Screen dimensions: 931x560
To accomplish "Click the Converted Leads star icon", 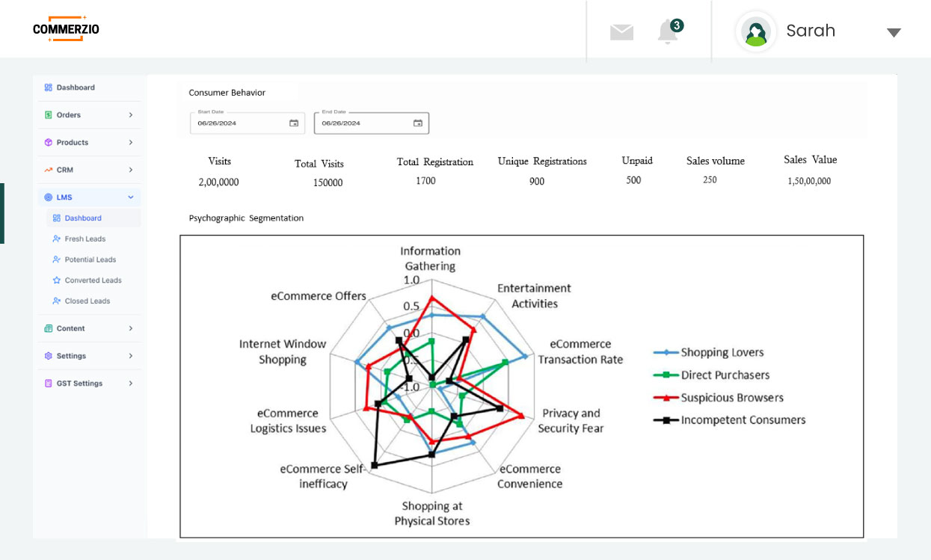I will (57, 280).
